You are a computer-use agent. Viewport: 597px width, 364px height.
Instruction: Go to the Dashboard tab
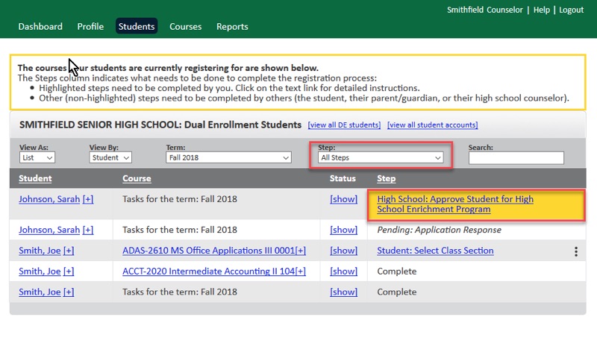pyautogui.click(x=40, y=27)
